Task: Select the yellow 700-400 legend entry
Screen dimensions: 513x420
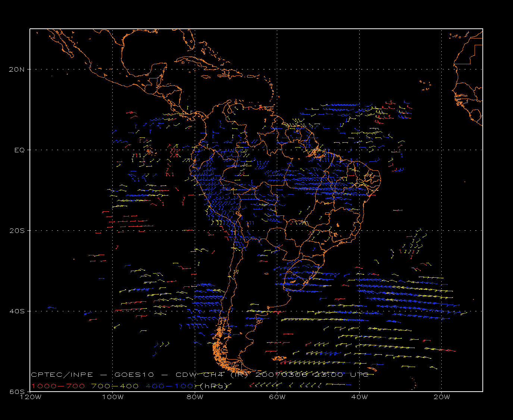Action: click(115, 386)
